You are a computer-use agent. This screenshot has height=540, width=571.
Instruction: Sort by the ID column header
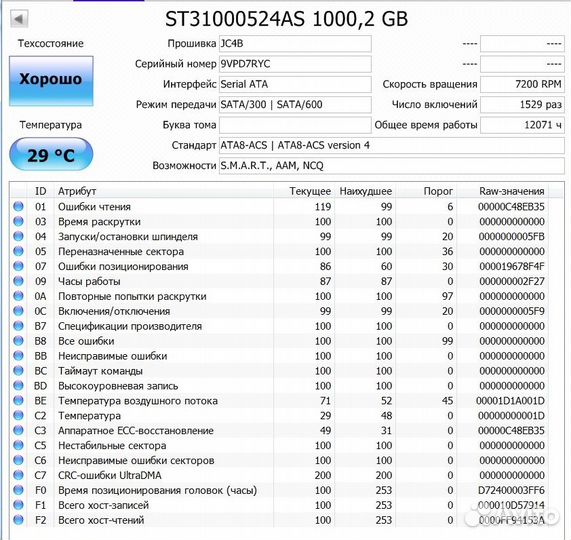40,191
